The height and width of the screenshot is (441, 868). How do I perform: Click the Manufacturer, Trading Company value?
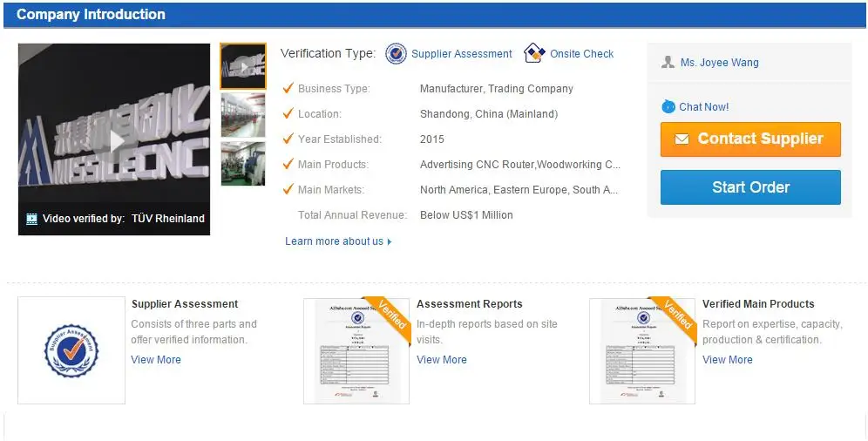[x=497, y=89]
